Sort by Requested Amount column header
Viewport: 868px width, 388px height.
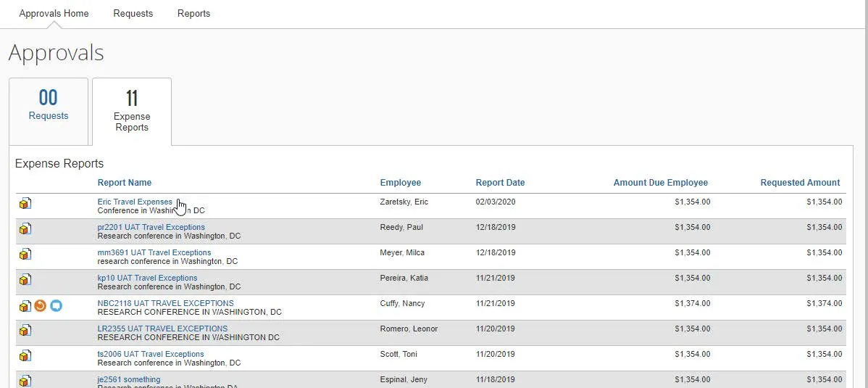point(800,183)
